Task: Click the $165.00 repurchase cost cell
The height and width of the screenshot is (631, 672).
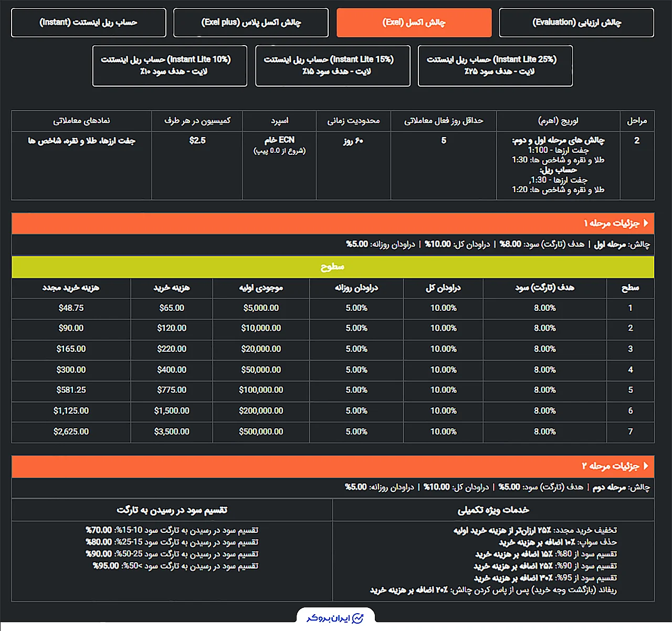Action: [x=71, y=349]
